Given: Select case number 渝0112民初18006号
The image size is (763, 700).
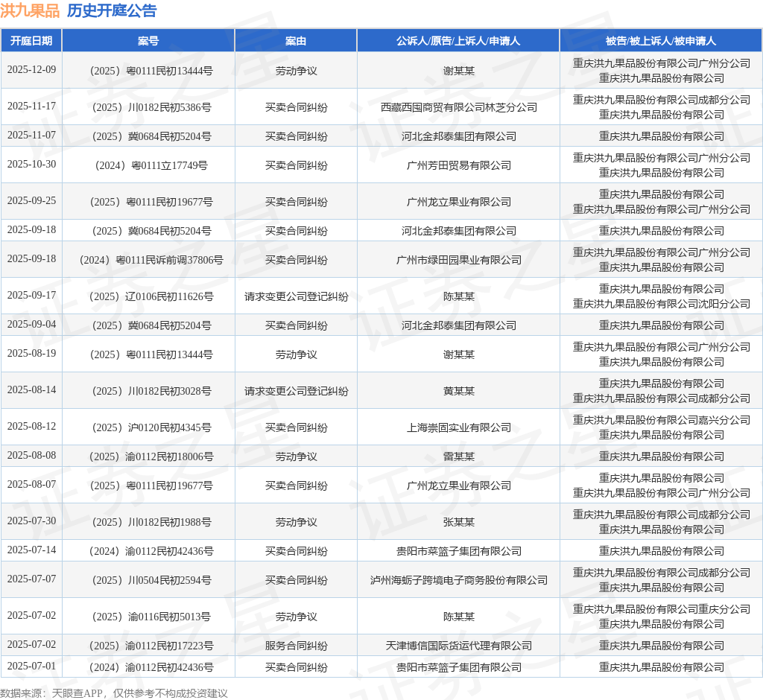Looking at the screenshot, I should (x=151, y=457).
